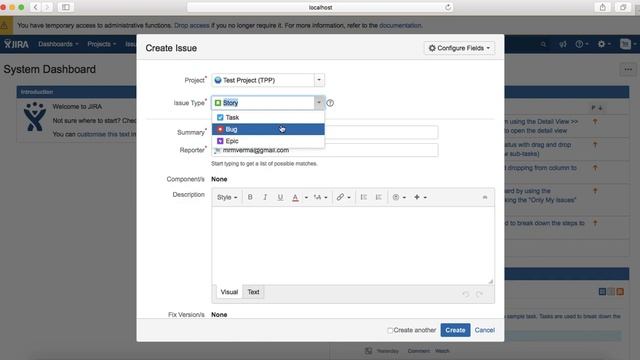Click the browser share icon

pyautogui.click(x=602, y=7)
